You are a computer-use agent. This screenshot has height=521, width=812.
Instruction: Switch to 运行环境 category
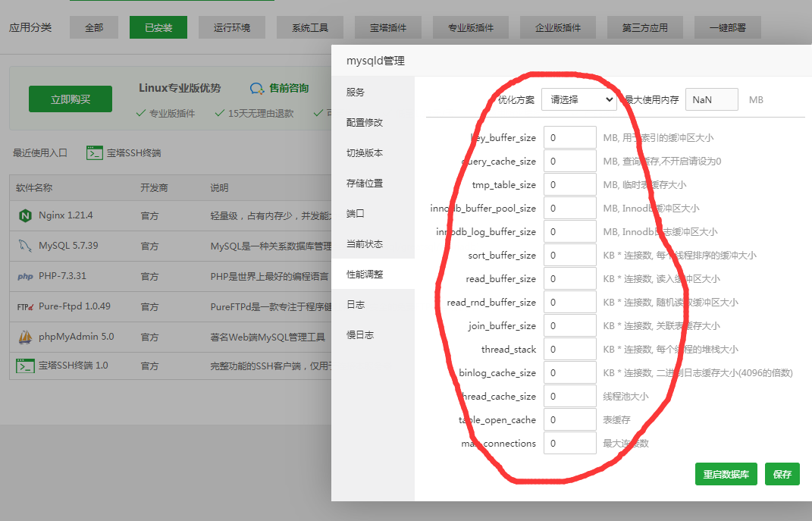click(231, 27)
